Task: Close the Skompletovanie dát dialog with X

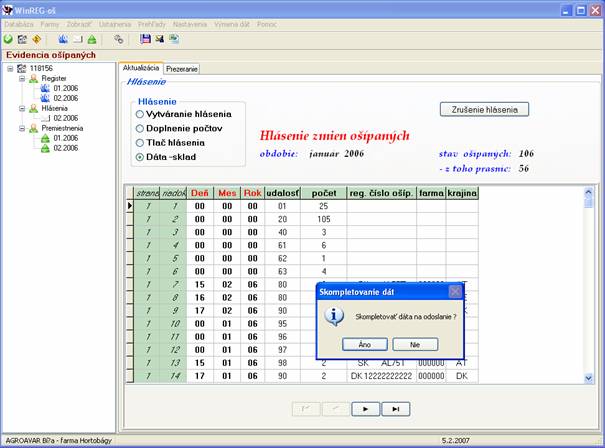Action: tap(455, 292)
